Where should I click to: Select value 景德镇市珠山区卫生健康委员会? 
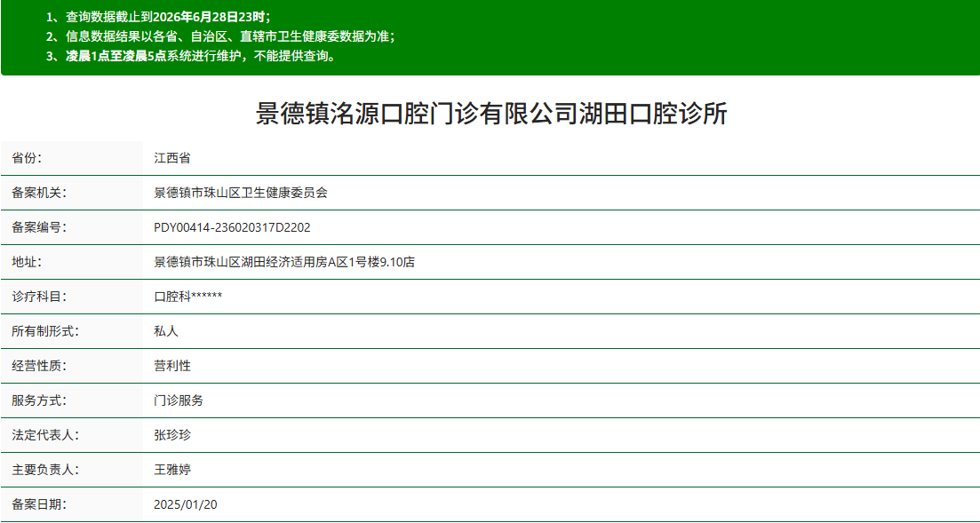point(241,193)
